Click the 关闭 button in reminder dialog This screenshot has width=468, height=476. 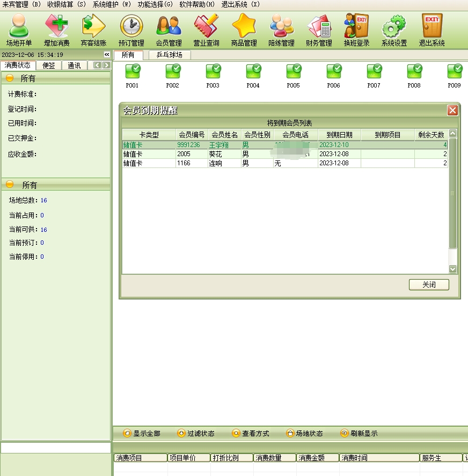pos(428,284)
